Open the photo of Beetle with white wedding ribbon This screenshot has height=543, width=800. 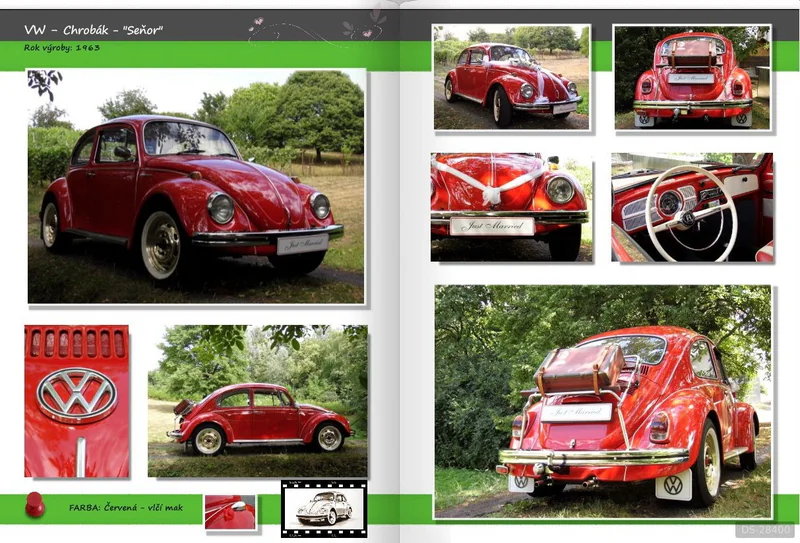tap(512, 77)
